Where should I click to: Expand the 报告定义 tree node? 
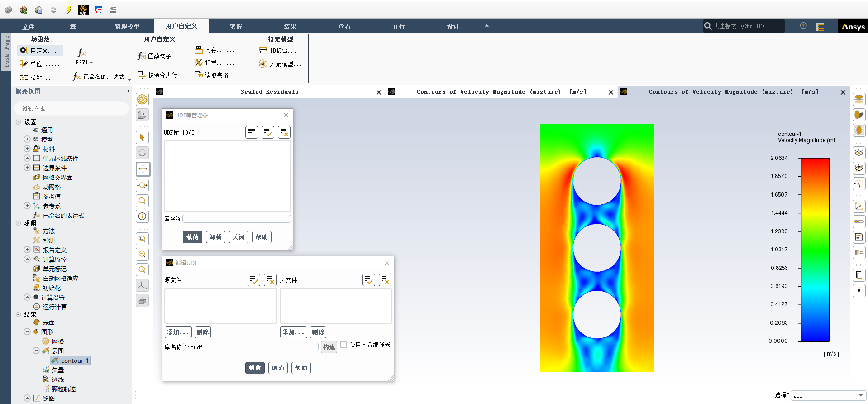click(27, 250)
